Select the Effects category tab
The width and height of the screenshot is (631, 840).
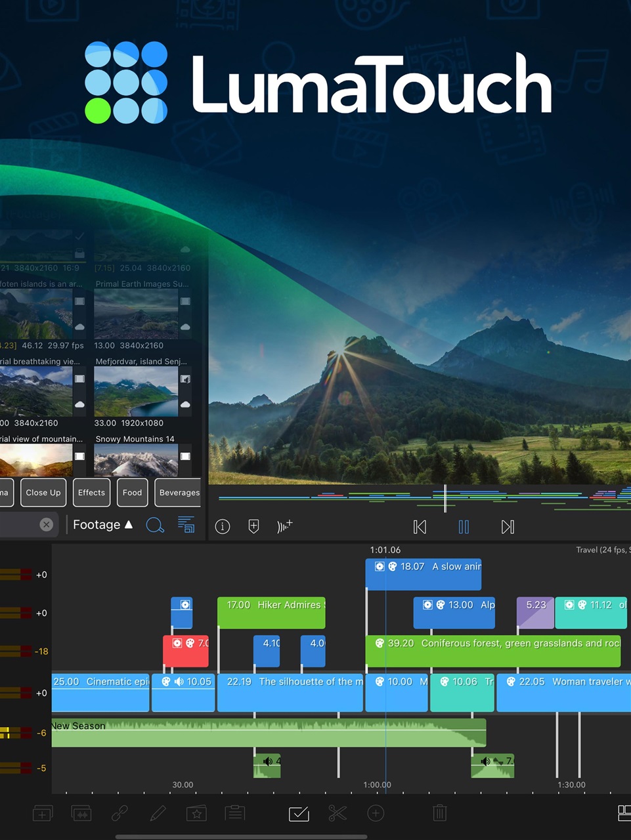pyautogui.click(x=91, y=493)
